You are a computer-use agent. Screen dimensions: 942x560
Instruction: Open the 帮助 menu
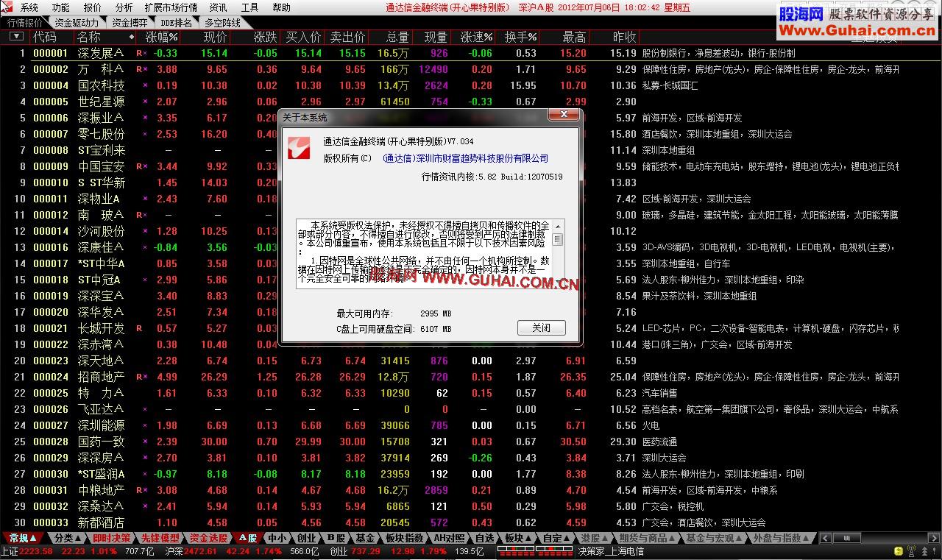[x=282, y=7]
